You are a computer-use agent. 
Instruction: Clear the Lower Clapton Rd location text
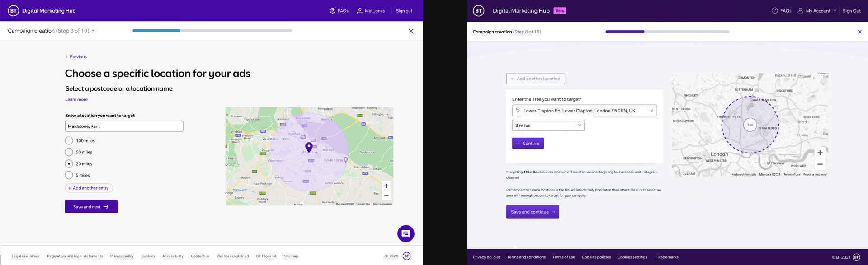[651, 111]
